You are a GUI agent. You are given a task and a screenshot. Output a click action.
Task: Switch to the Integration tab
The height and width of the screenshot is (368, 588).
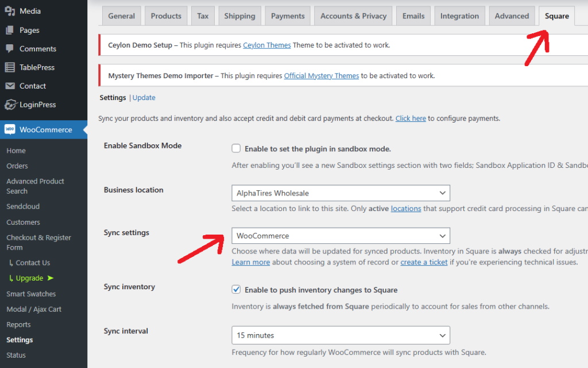coord(459,16)
